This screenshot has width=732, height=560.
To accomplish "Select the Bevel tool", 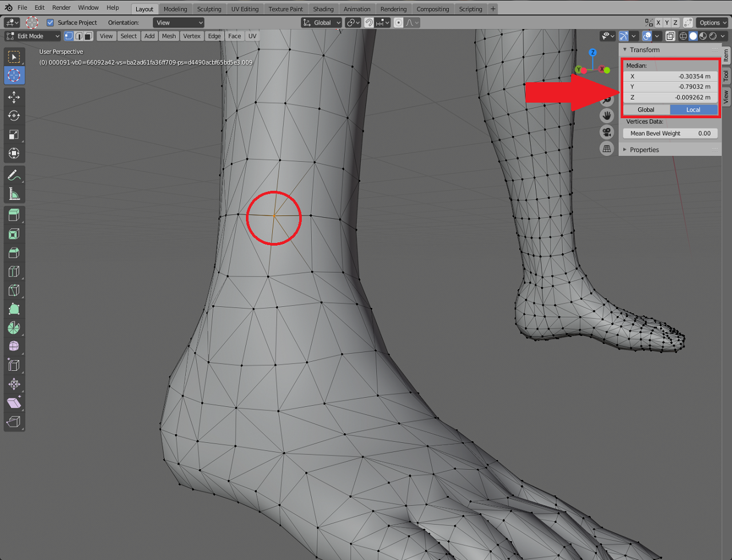I will pos(14,253).
